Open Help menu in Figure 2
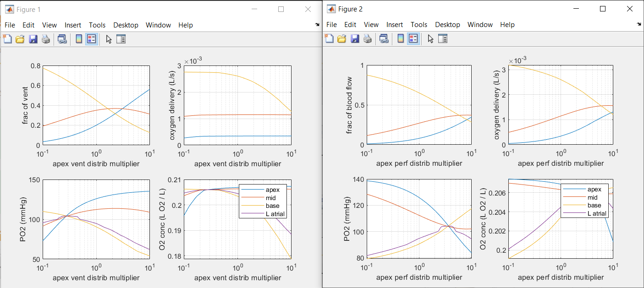 click(507, 25)
